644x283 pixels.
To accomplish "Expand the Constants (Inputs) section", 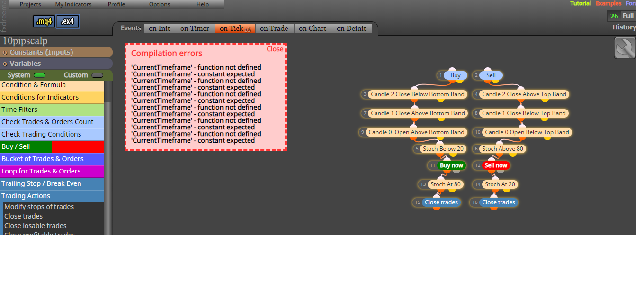I will [x=56, y=52].
